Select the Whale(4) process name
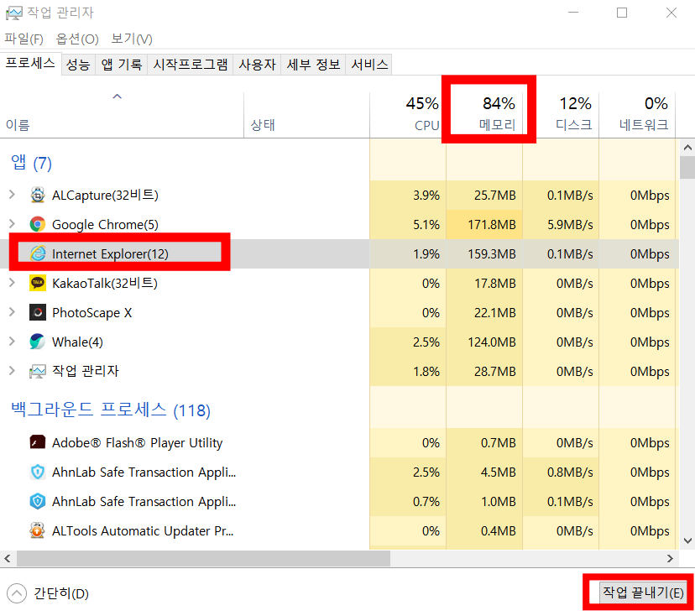This screenshot has width=695, height=616. coord(77,342)
